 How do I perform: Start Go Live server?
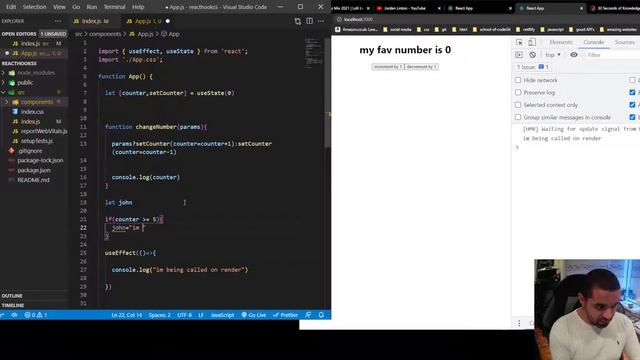(253, 315)
